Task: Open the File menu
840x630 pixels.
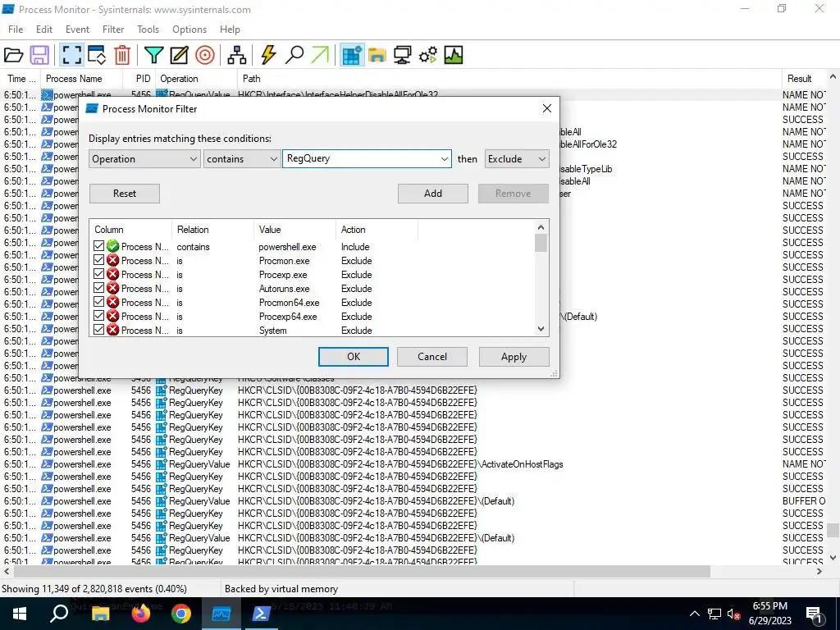Action: click(x=16, y=30)
